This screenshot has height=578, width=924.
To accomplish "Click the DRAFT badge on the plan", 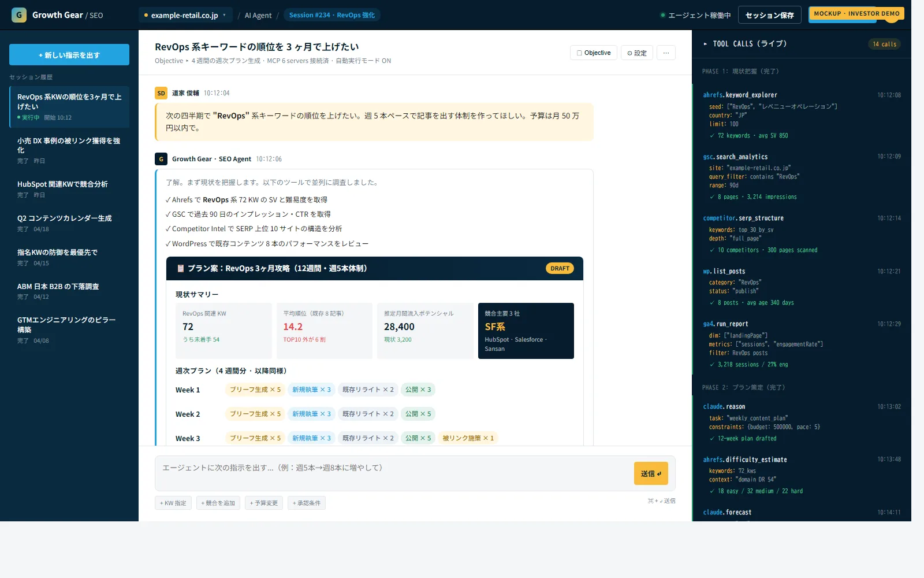I will [560, 268].
